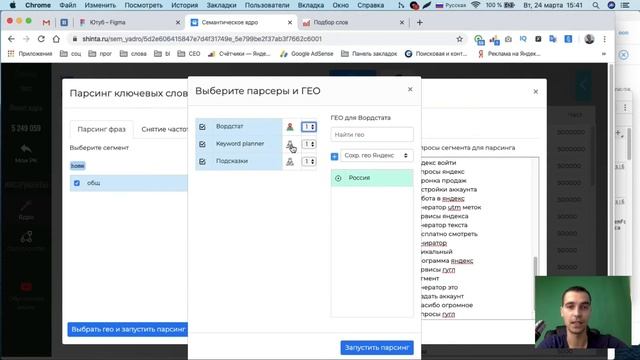
Task: Open the Spotlight search icon in the menu bar
Action: coord(596,5)
